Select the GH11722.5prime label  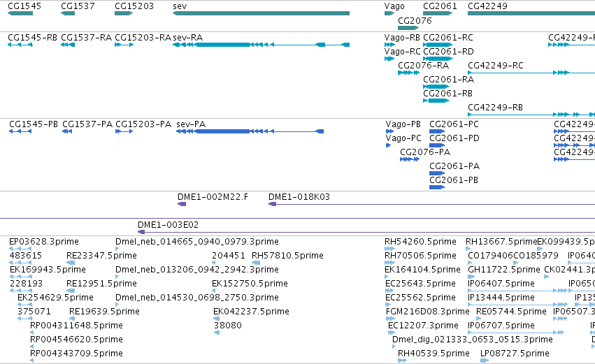click(x=504, y=270)
